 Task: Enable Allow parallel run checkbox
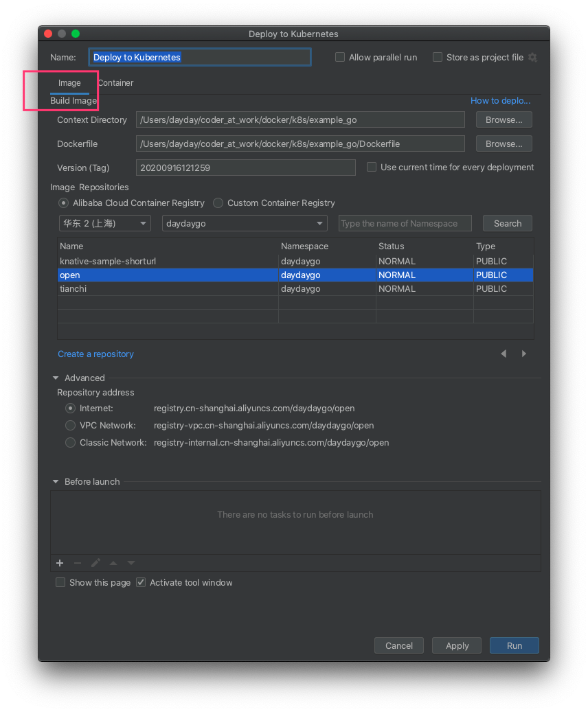(x=340, y=57)
